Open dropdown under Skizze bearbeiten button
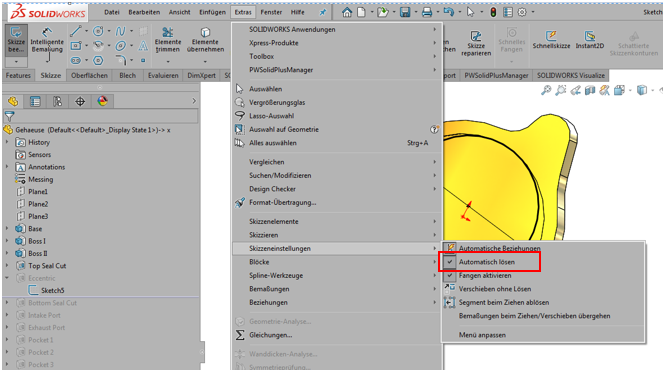 pos(16,62)
